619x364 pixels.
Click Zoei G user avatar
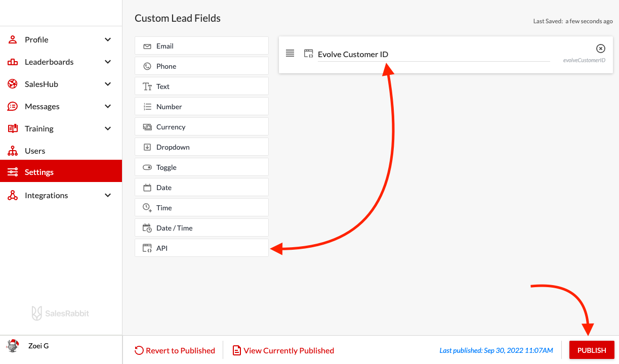12,346
